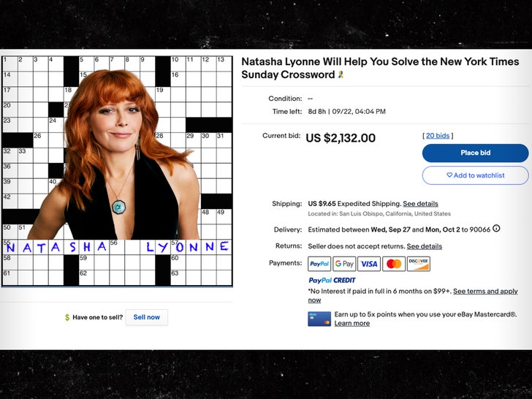This screenshot has height=399, width=532.
Task: Click the Google Pay payment icon
Action: [344, 264]
